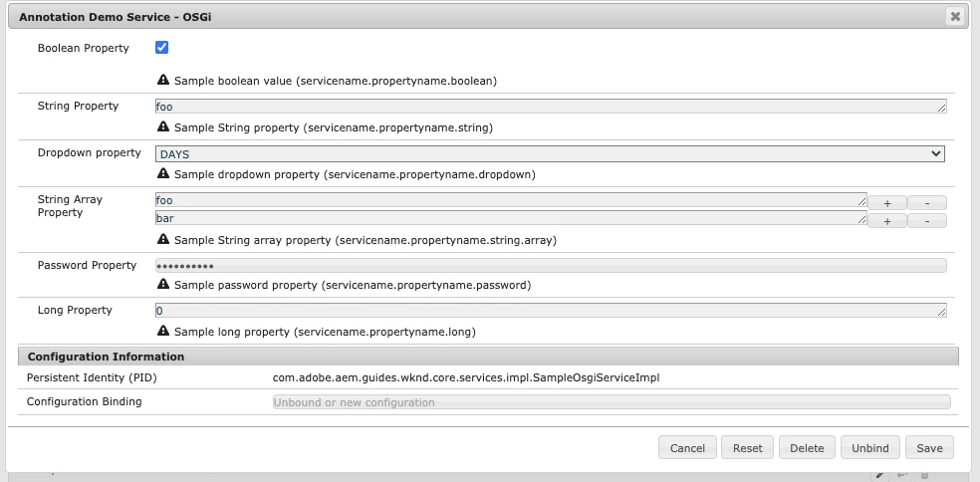This screenshot has height=482, width=980.
Task: Reset the configuration values
Action: [x=748, y=447]
